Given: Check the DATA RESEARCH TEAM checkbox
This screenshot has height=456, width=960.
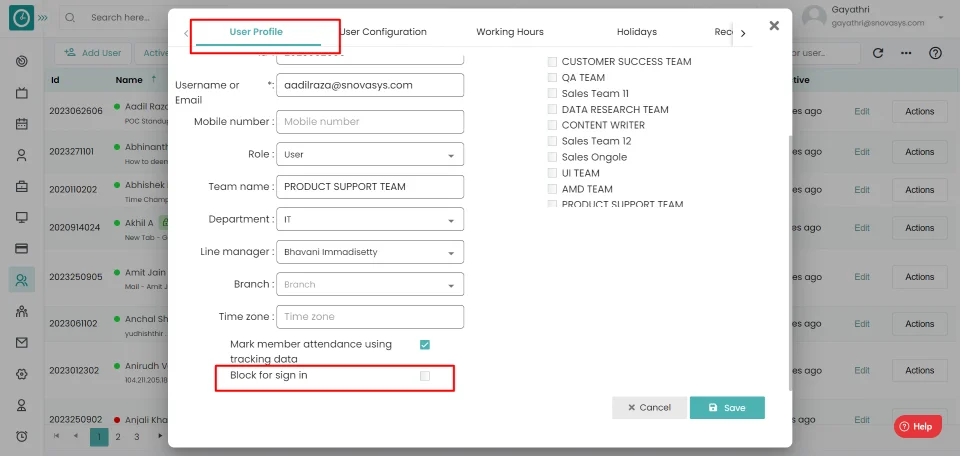Looking at the screenshot, I should point(552,110).
